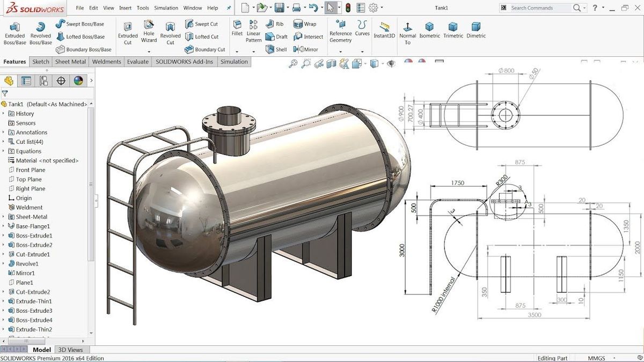This screenshot has width=644, height=362.
Task: Select the Extruded Boss/Base tool
Action: (x=14, y=33)
